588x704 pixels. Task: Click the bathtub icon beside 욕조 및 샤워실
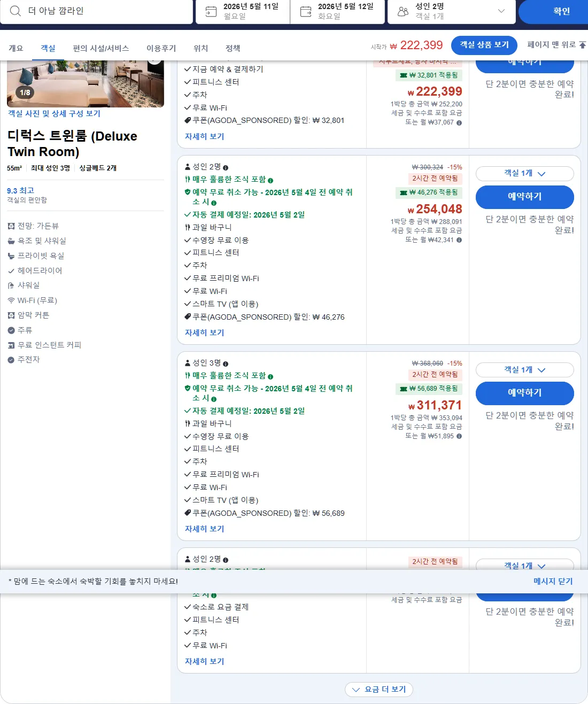click(x=11, y=241)
